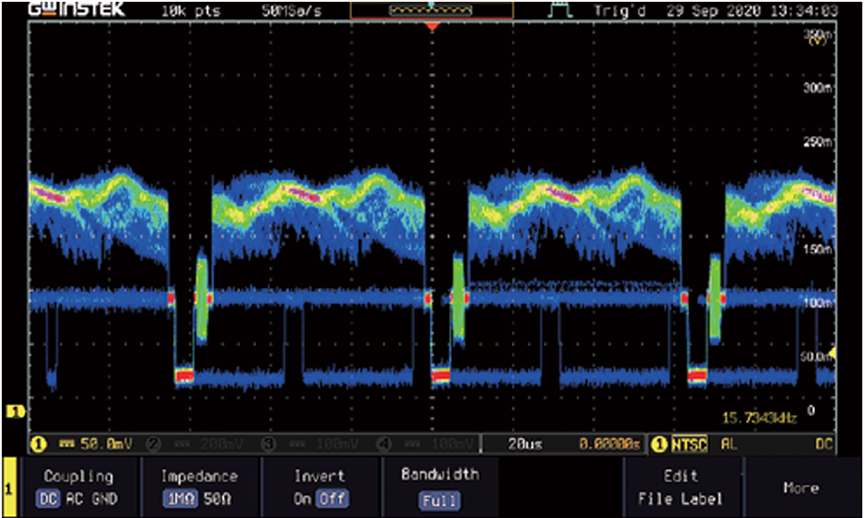Click the 0.00000s horizontal position readout
The height and width of the screenshot is (518, 865).
(x=610, y=444)
